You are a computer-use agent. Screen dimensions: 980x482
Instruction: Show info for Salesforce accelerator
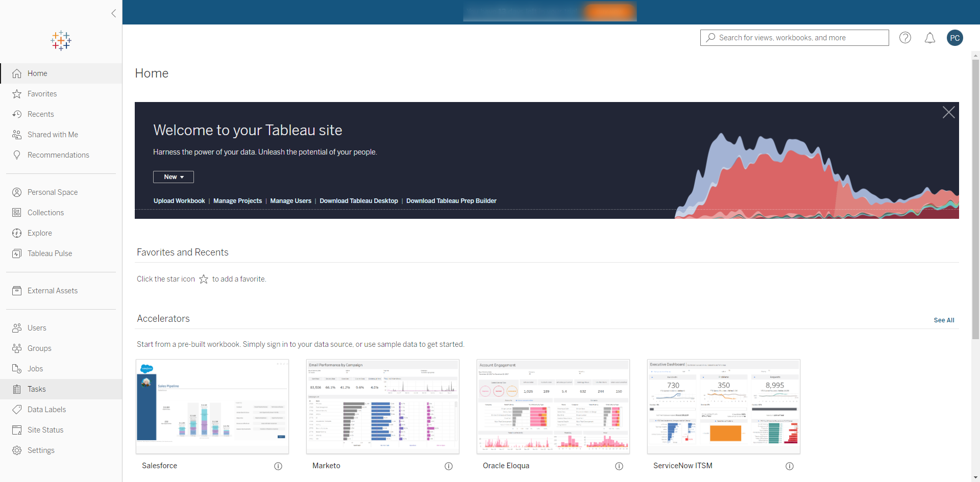tap(278, 466)
